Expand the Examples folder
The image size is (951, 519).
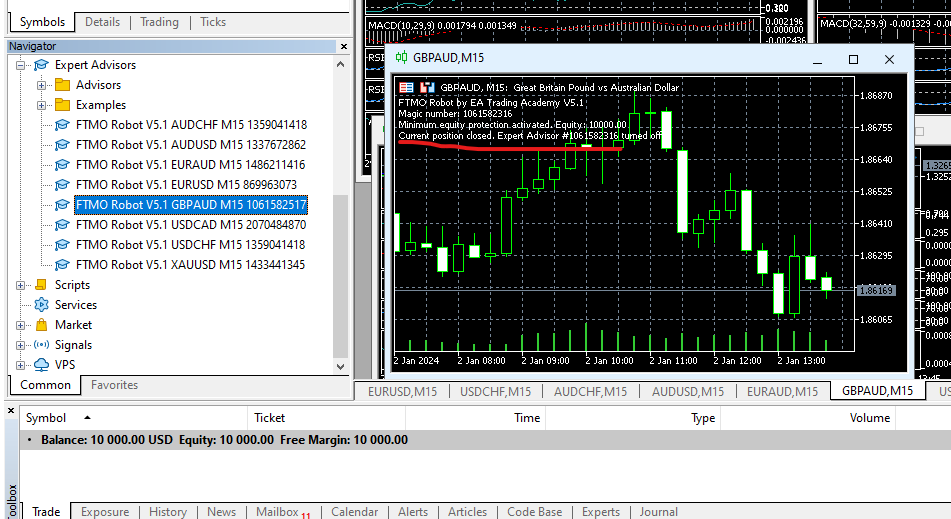coord(41,105)
